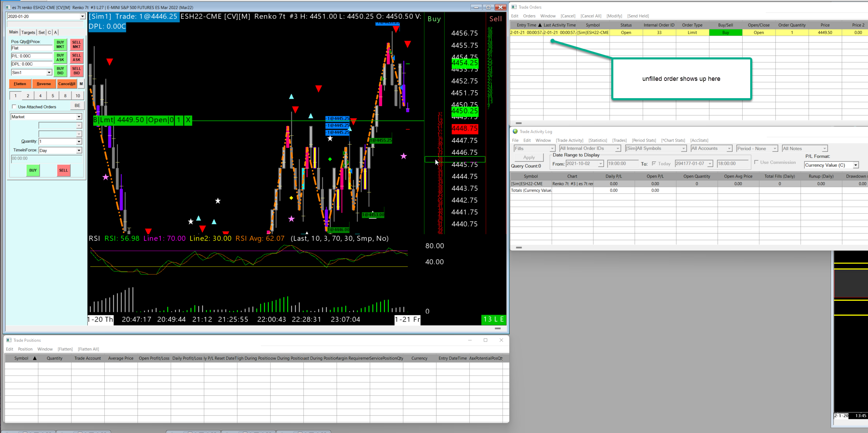Set quantity preset to 5
868x433 pixels.
53,96
